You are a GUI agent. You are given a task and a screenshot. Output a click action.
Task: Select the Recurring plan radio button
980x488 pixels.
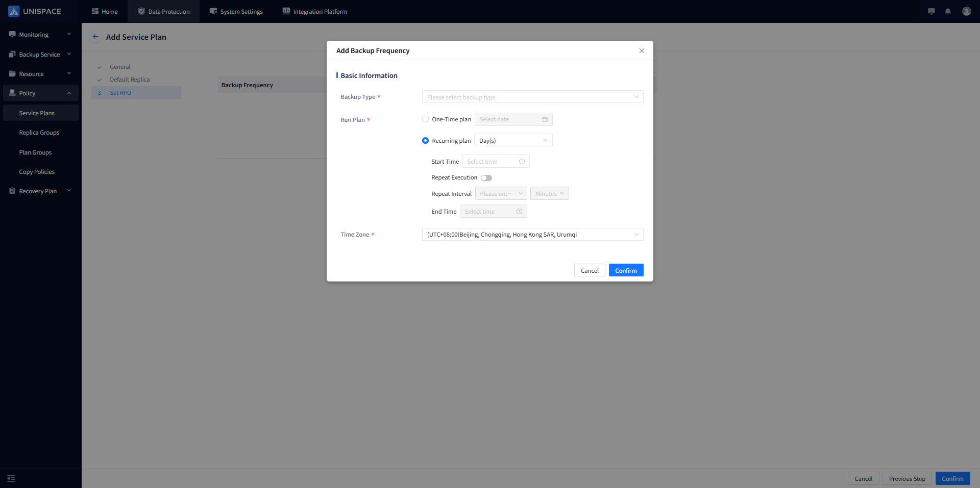[x=425, y=141]
